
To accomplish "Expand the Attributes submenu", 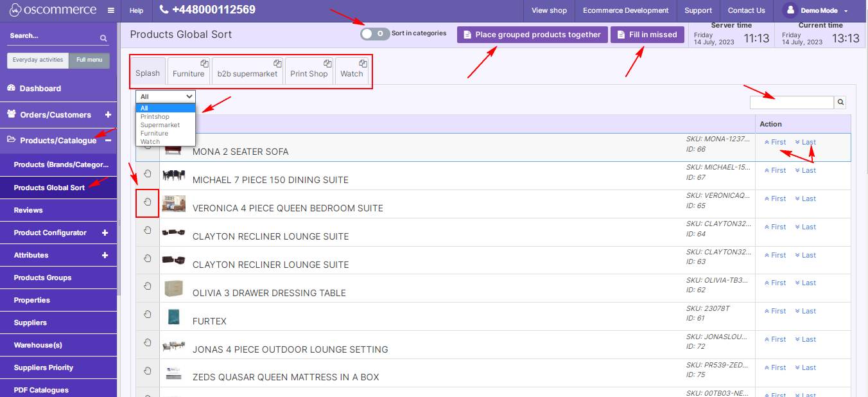I will [x=105, y=255].
